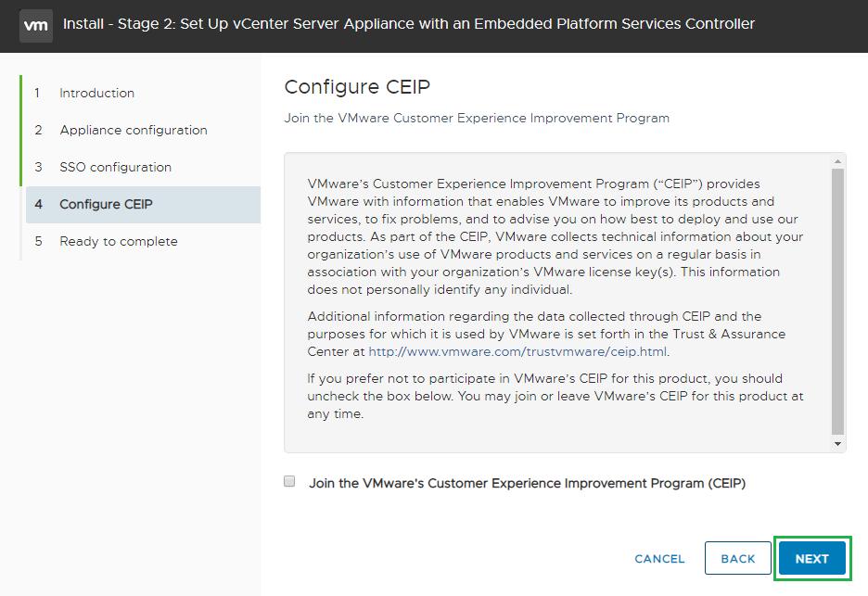The width and height of the screenshot is (868, 596).
Task: Click the BACK button
Action: click(737, 559)
